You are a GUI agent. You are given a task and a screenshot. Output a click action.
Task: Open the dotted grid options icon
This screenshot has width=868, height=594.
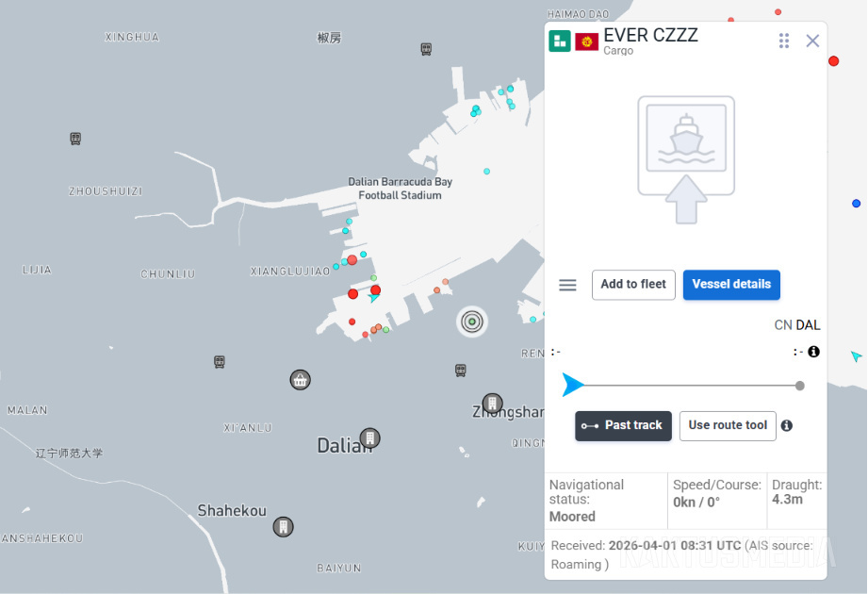coord(784,41)
